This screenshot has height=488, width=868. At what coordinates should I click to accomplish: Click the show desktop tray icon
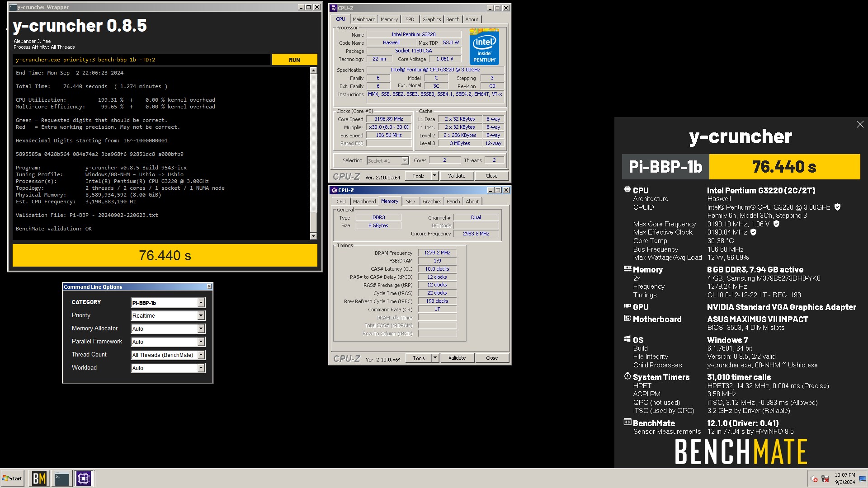click(863, 479)
